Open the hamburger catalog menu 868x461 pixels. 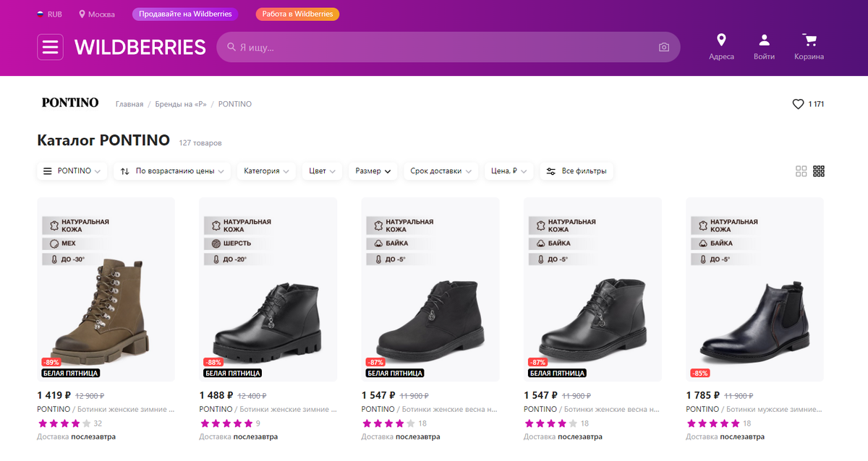point(50,47)
